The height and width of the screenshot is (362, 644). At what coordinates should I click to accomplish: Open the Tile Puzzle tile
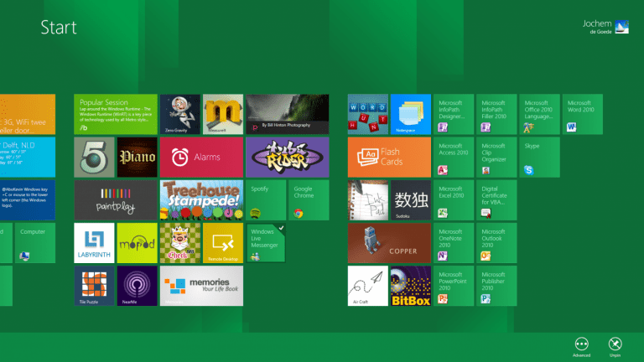coord(94,286)
